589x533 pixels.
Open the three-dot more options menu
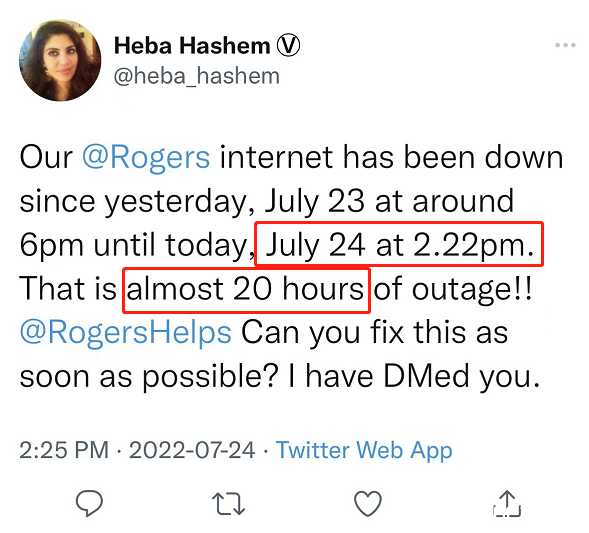click(x=565, y=45)
